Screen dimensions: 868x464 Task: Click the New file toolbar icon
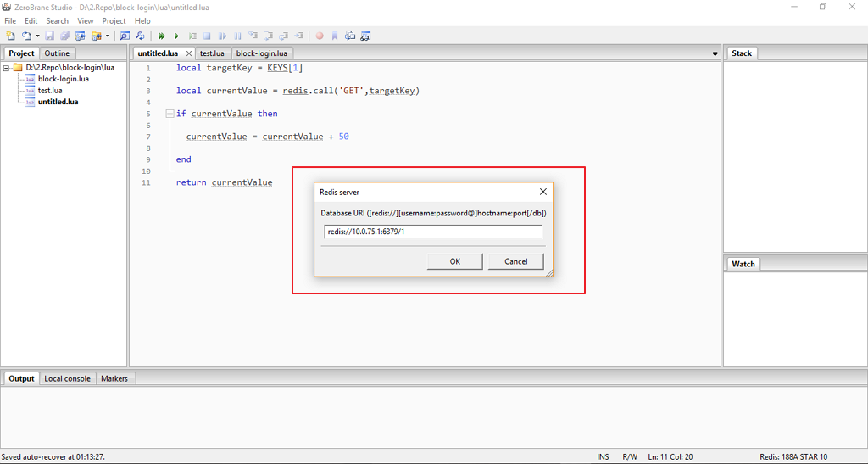pyautogui.click(x=11, y=36)
